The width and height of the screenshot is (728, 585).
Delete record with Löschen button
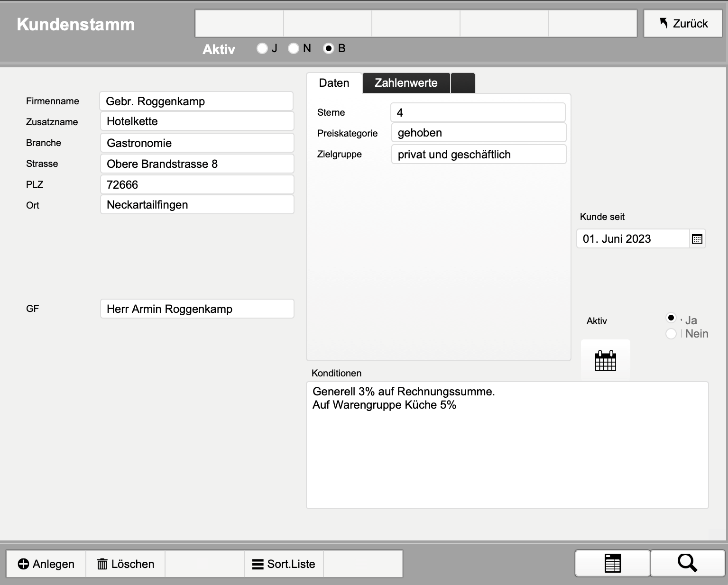click(x=126, y=564)
